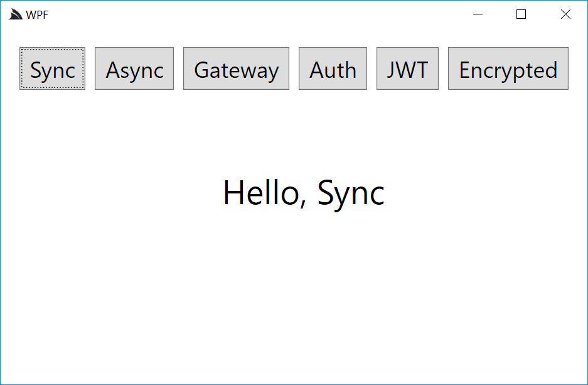Screen dimensions: 588x385
Task: Click the Auth button
Action: pos(333,68)
